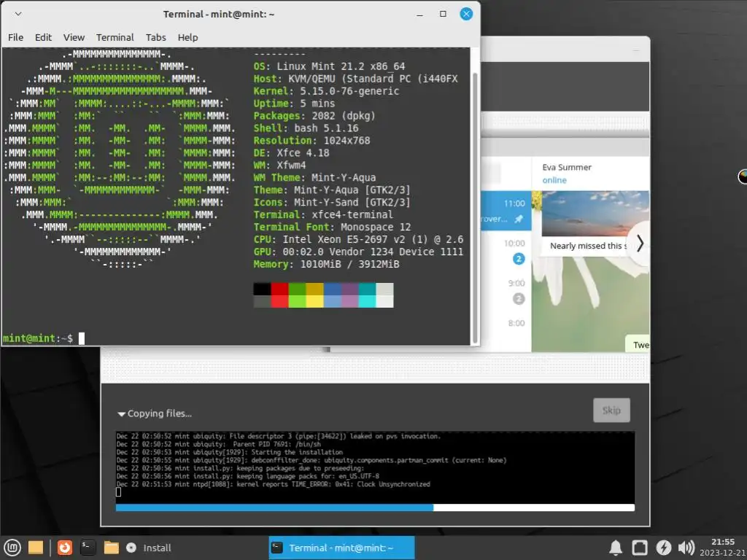Image resolution: width=747 pixels, height=560 pixels.
Task: Click the pin icon on 11:00 chat
Action: tap(519, 219)
